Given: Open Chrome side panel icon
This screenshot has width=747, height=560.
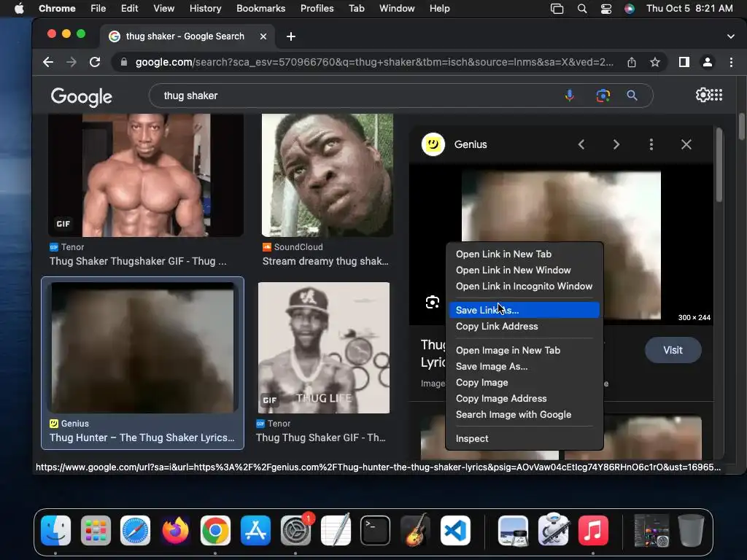Looking at the screenshot, I should coord(684,62).
